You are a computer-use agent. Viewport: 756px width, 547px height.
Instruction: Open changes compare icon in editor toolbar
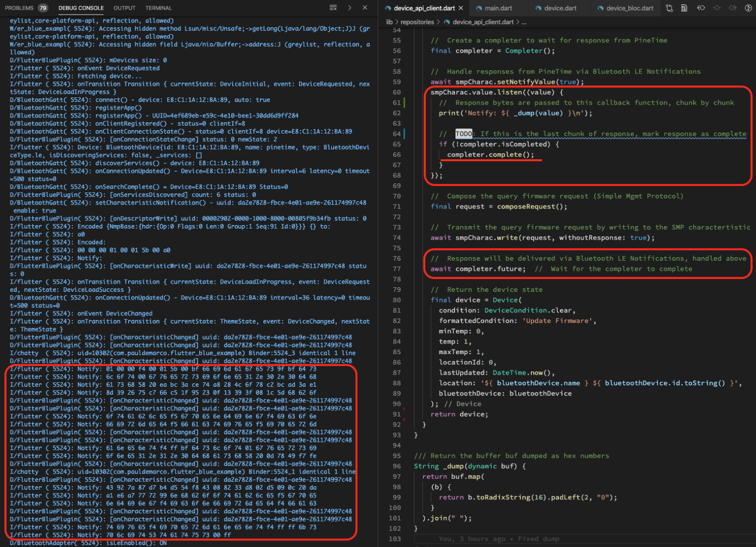[x=669, y=8]
